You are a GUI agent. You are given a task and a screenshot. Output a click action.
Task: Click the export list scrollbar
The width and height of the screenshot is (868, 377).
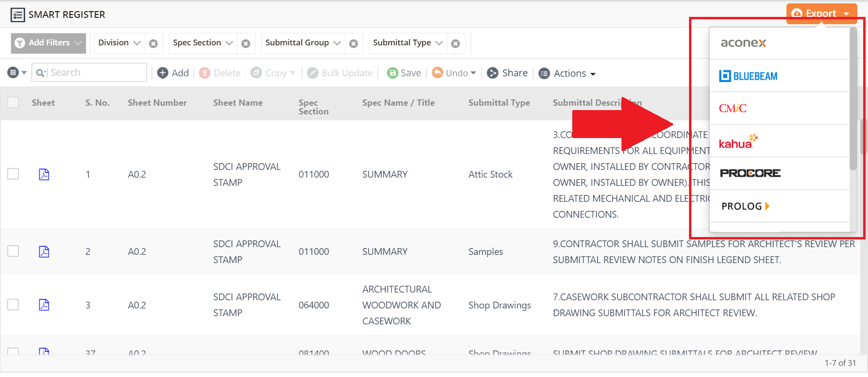pyautogui.click(x=853, y=99)
